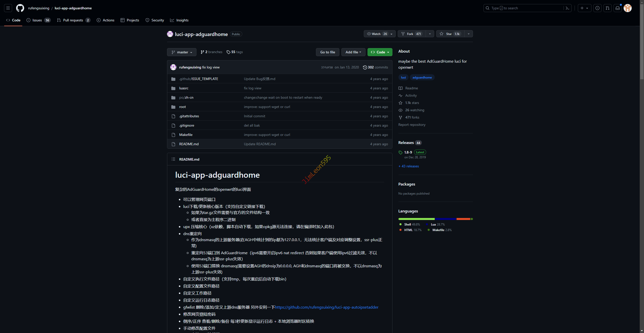Open README outline list icon
The height and width of the screenshot is (333, 644).
pos(173,159)
